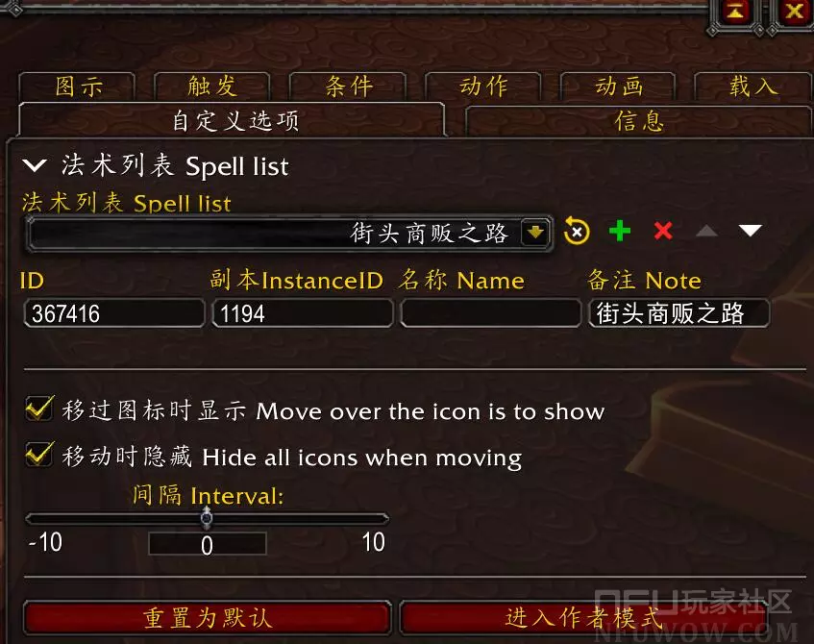Add new spell entry with green plus

coord(620,231)
